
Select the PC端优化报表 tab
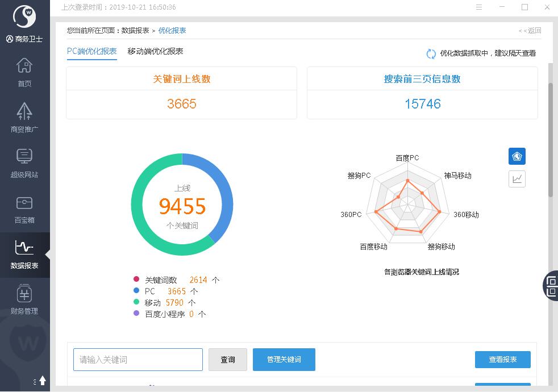pyautogui.click(x=91, y=51)
